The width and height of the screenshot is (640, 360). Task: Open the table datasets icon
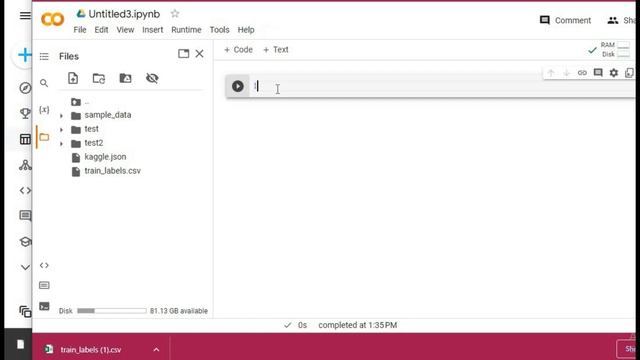pos(25,139)
